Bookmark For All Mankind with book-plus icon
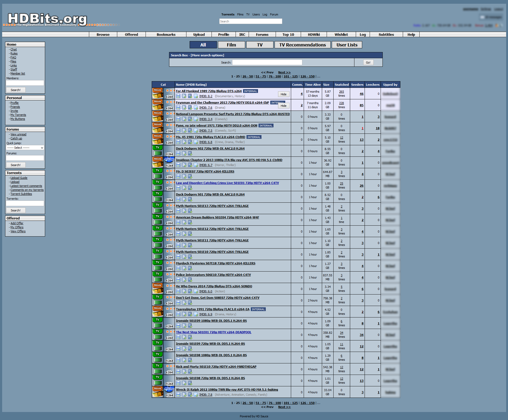This screenshot has height=420, width=508. pos(190,96)
